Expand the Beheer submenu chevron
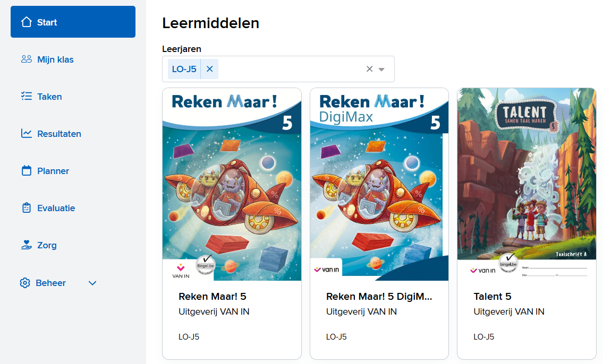Viewport: 603px width, 364px height. click(92, 283)
